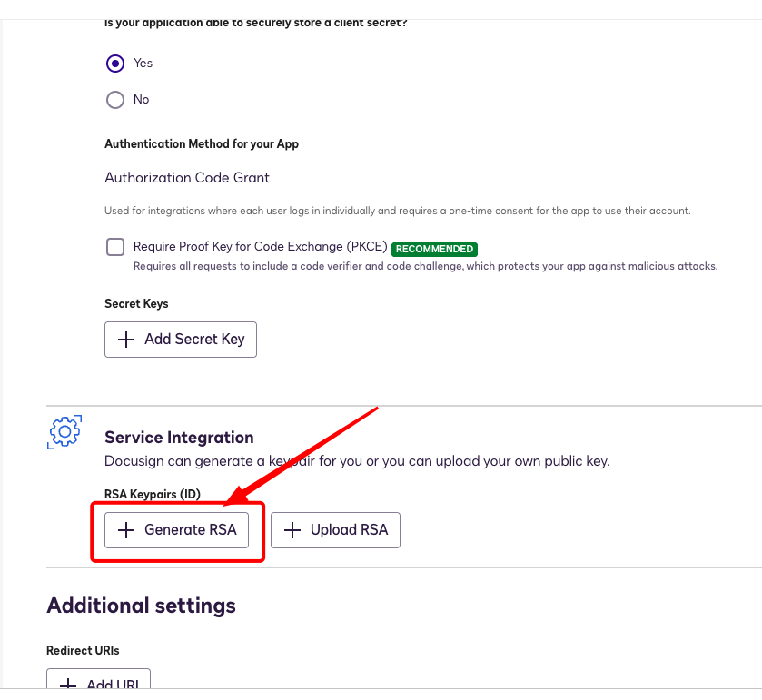This screenshot has height=700, width=762.
Task: Click the Service Integration gear icon
Action: click(64, 431)
